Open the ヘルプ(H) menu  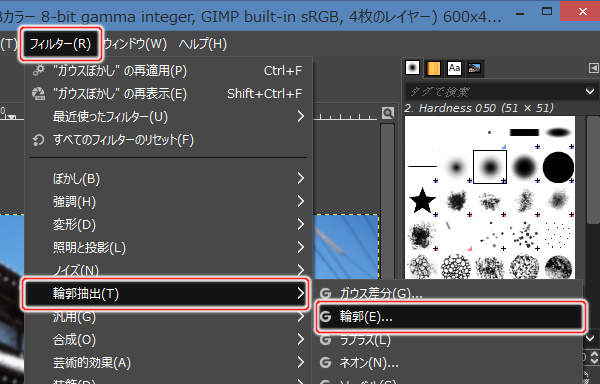tap(202, 44)
